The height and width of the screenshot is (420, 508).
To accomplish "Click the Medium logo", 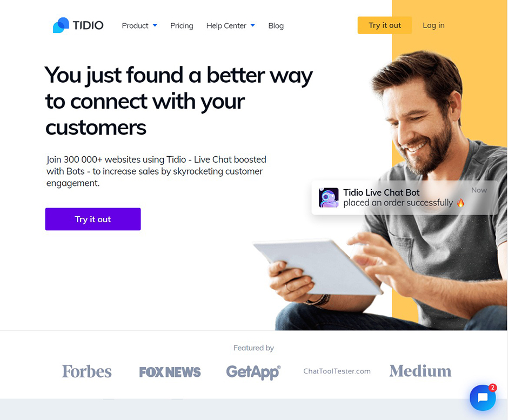I will [x=420, y=371].
